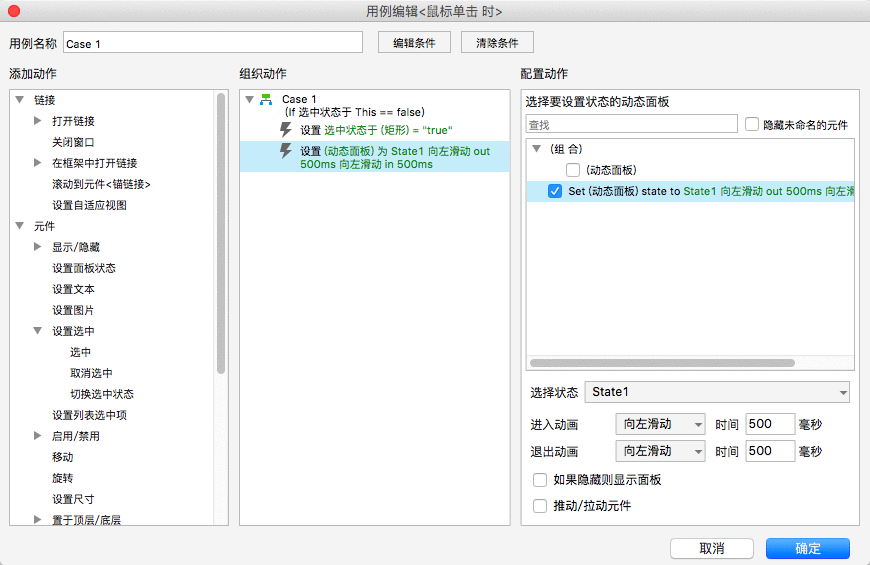Select 设置图片 action
Image resolution: width=870 pixels, height=565 pixels.
(73, 310)
